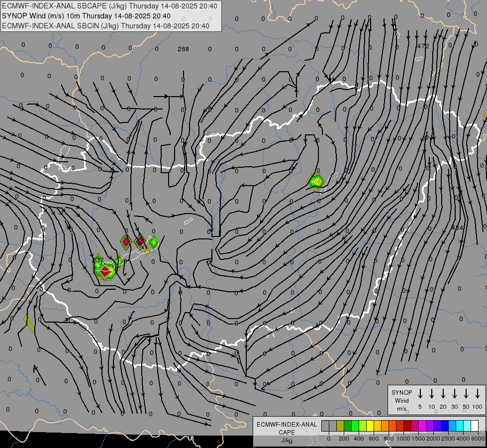Screen dimensions: 487x448
Task: Click the SBCIN title line
Action: point(105,26)
